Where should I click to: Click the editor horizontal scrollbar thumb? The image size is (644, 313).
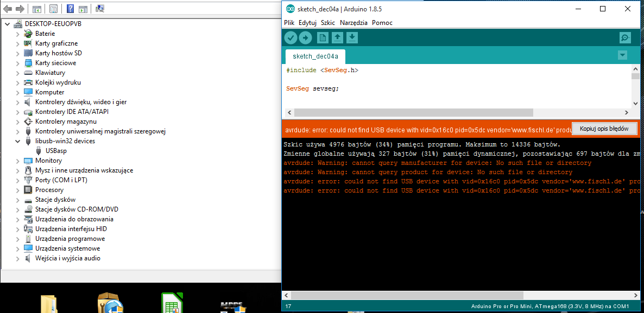pyautogui.click(x=413, y=112)
